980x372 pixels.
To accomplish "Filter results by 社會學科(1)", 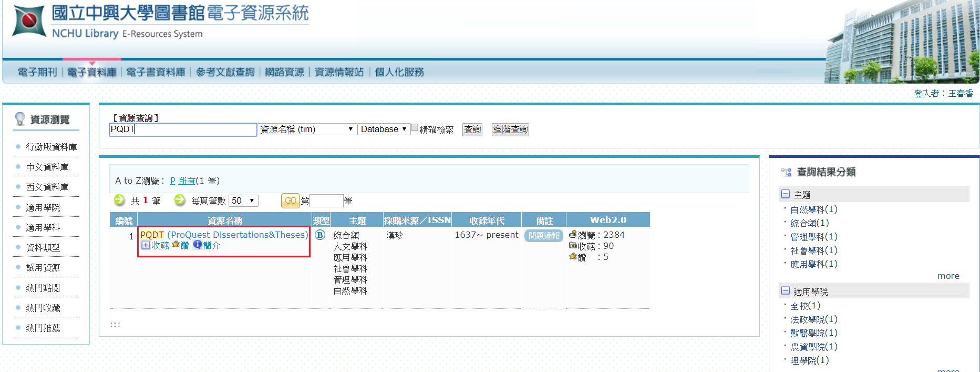I will tap(814, 250).
